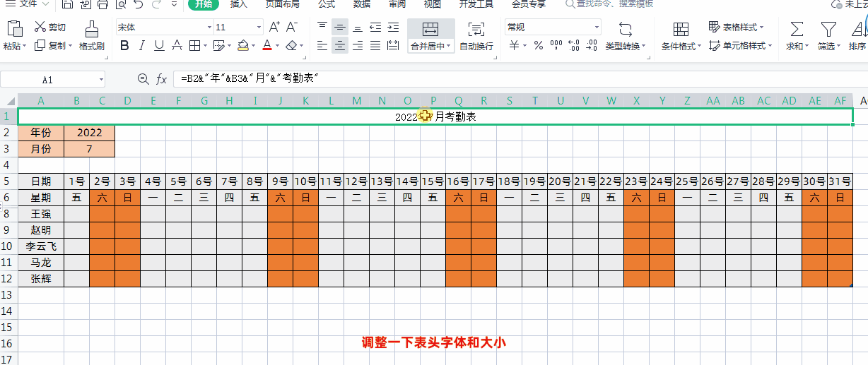Toggle Underline formatting
This screenshot has width=868, height=365.
[x=159, y=46]
